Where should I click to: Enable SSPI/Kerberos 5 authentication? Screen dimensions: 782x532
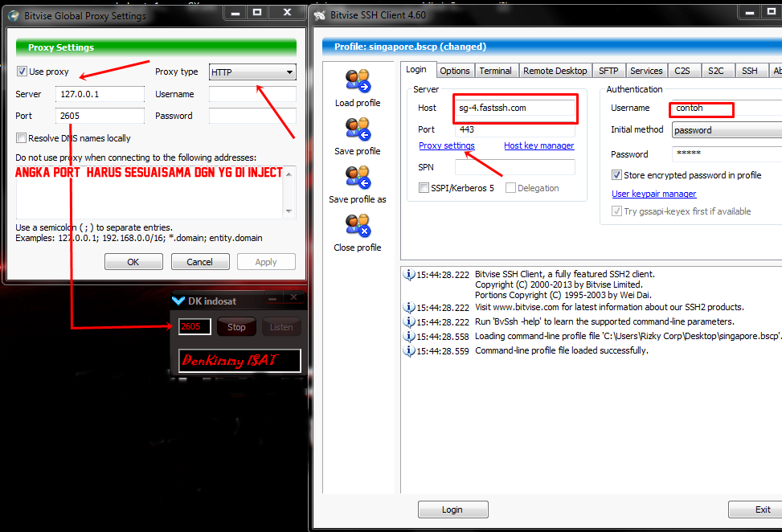point(425,187)
